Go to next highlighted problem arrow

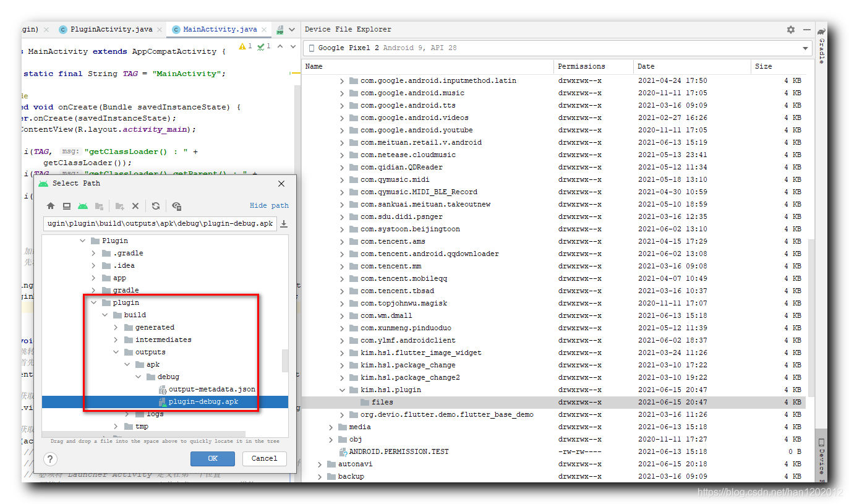(x=292, y=46)
